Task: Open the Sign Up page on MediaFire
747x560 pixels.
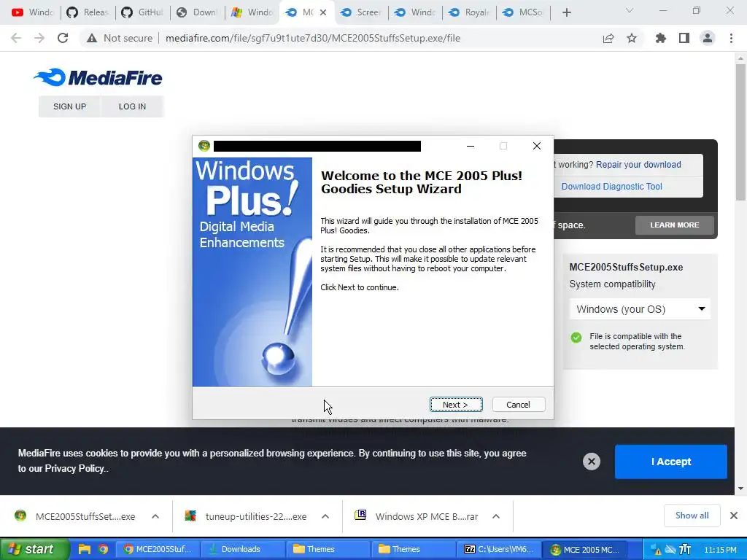Action: point(69,106)
